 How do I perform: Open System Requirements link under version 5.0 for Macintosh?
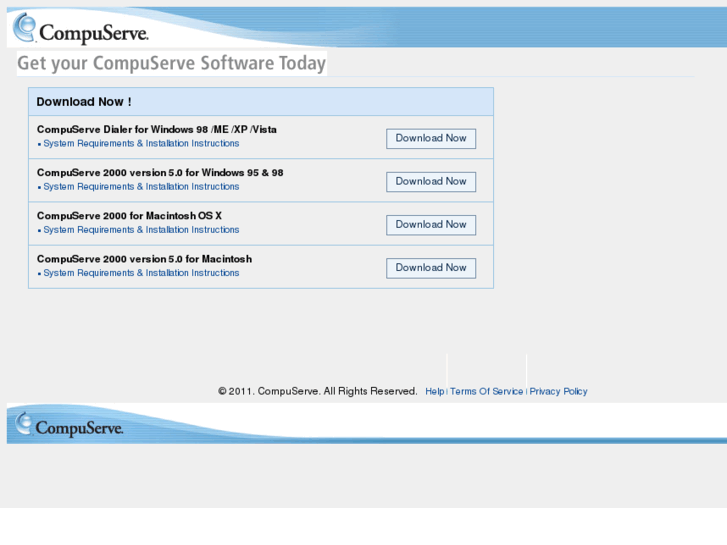pos(141,273)
